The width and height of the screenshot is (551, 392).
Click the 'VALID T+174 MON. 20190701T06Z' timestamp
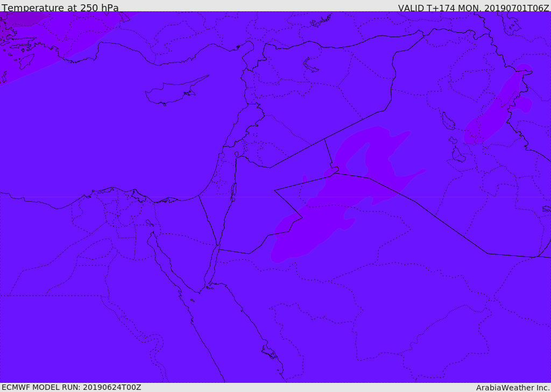[474, 8]
